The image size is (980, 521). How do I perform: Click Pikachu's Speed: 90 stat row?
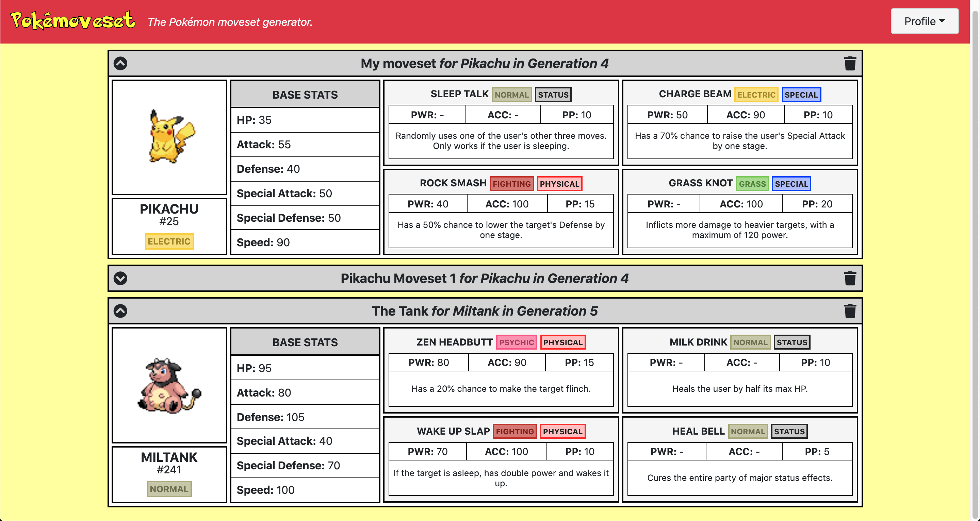tap(305, 242)
